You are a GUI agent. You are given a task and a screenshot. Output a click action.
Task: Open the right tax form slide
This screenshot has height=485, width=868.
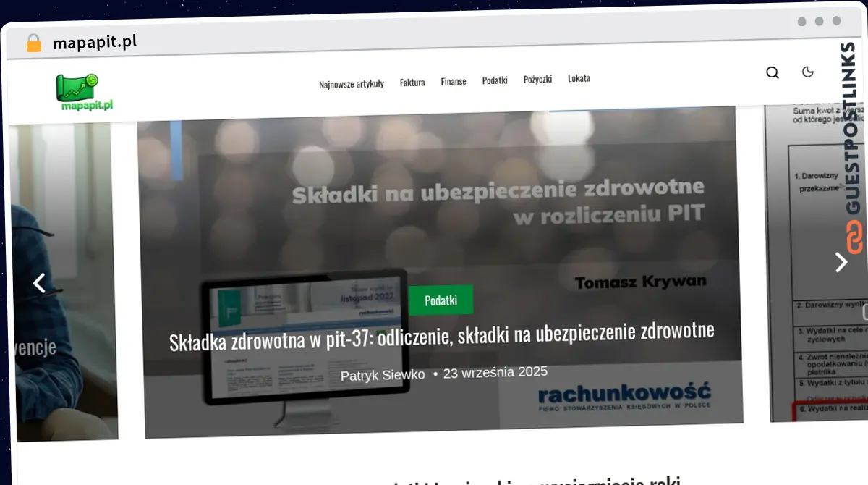pyautogui.click(x=816, y=262)
